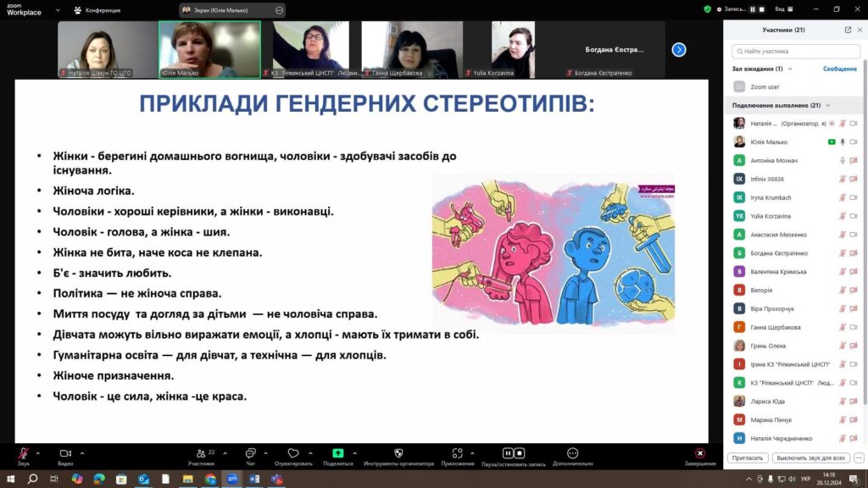Collapse the joined participants list
Screen dimensions: 868x488
click(828, 106)
